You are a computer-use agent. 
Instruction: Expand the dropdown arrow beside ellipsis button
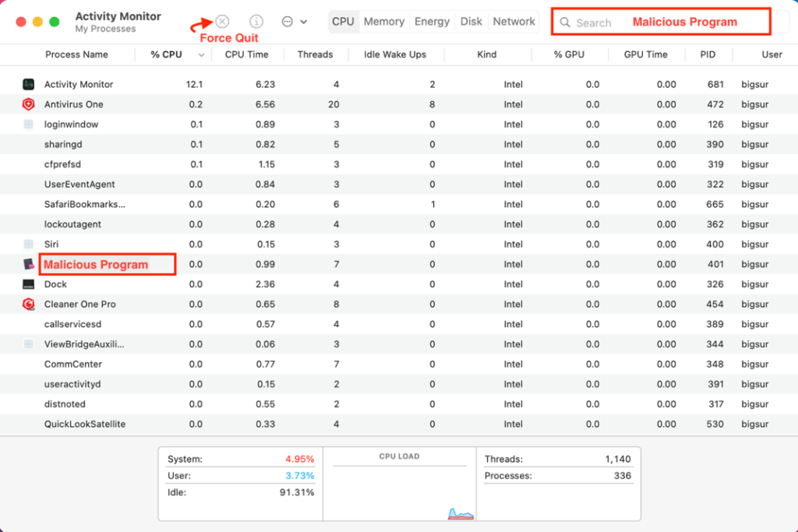[304, 22]
